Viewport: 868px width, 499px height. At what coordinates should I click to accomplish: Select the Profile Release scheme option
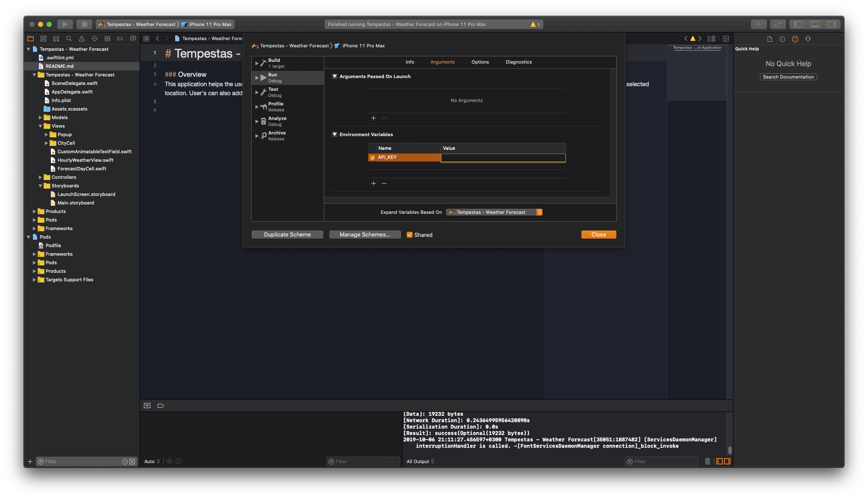pos(276,107)
